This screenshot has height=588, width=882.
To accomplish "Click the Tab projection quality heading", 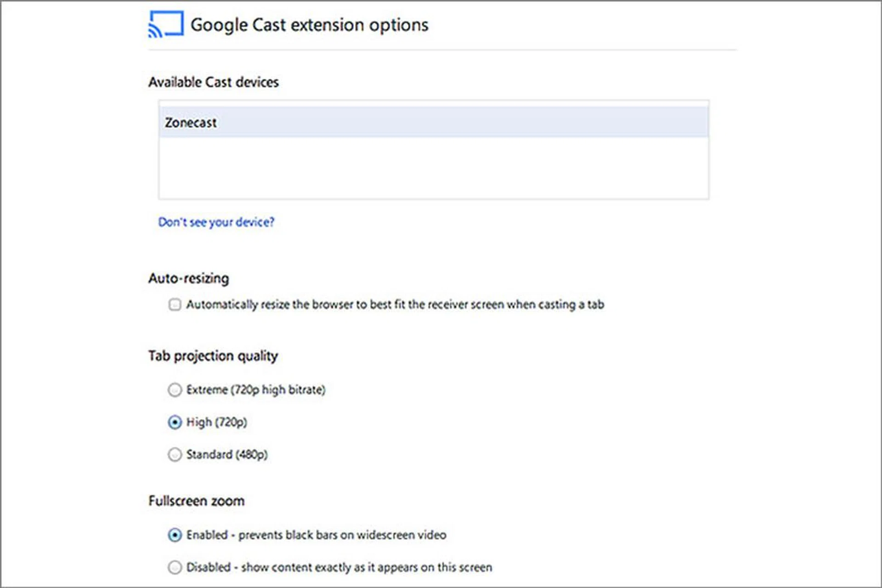I will pos(214,356).
